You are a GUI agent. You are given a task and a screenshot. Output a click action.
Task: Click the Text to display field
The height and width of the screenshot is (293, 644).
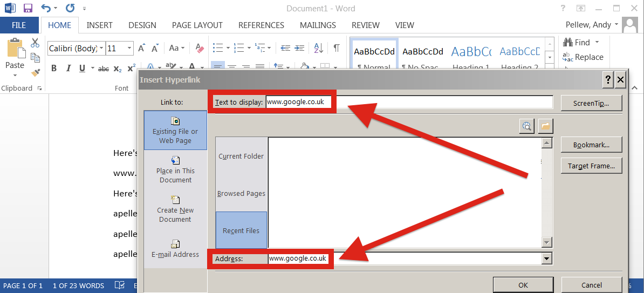[409, 103]
